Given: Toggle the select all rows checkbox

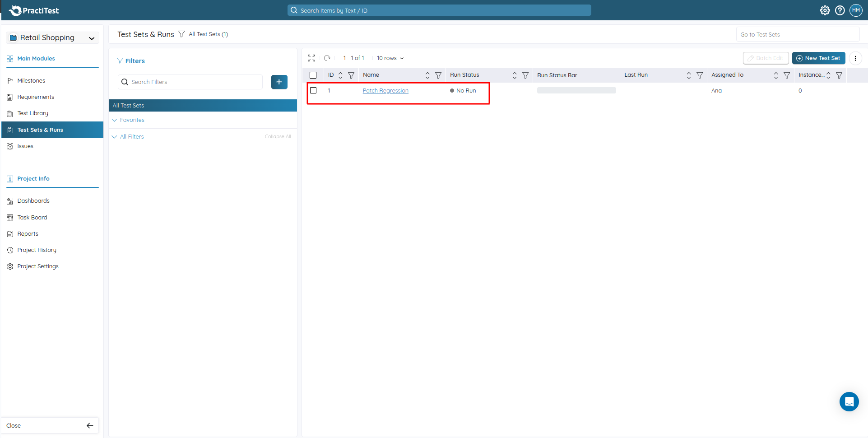Looking at the screenshot, I should 313,75.
